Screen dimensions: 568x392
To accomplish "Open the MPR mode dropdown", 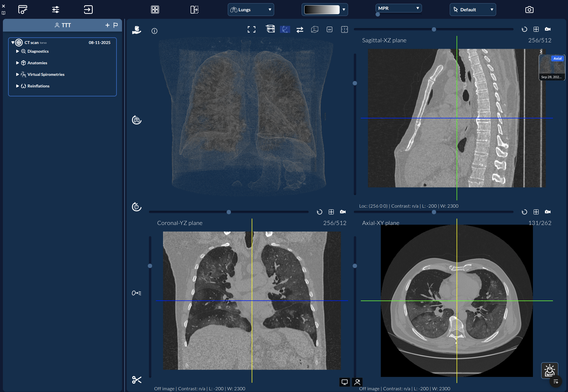I will (399, 8).
